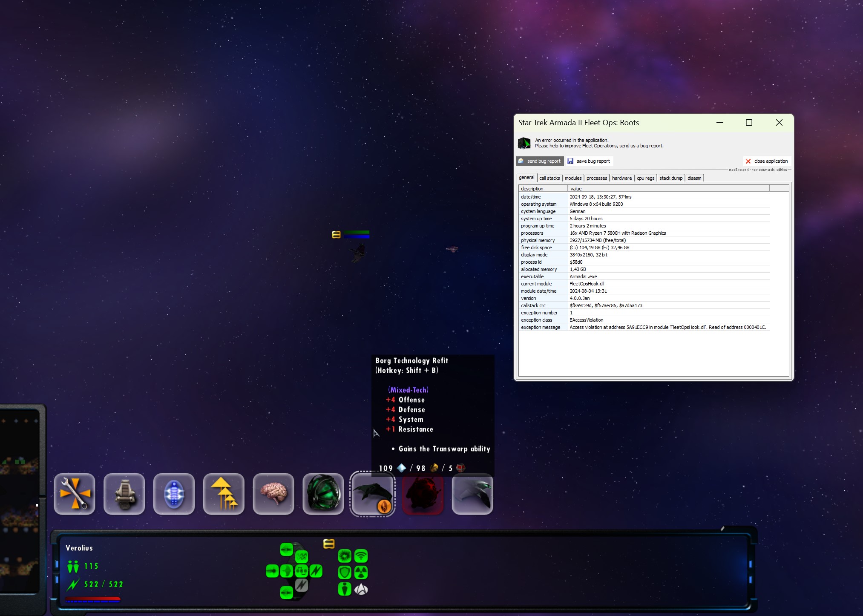
Task: Click the energy value 522 / 522
Action: 104,584
